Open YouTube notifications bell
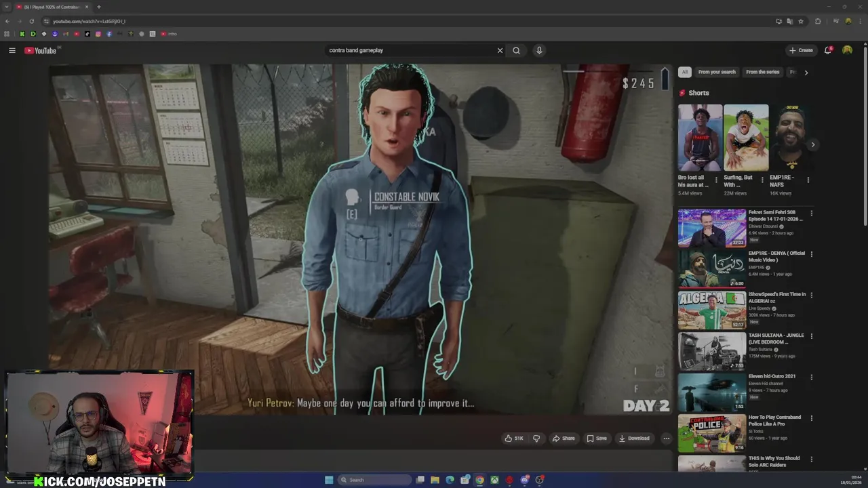The width and height of the screenshot is (868, 488). click(828, 50)
